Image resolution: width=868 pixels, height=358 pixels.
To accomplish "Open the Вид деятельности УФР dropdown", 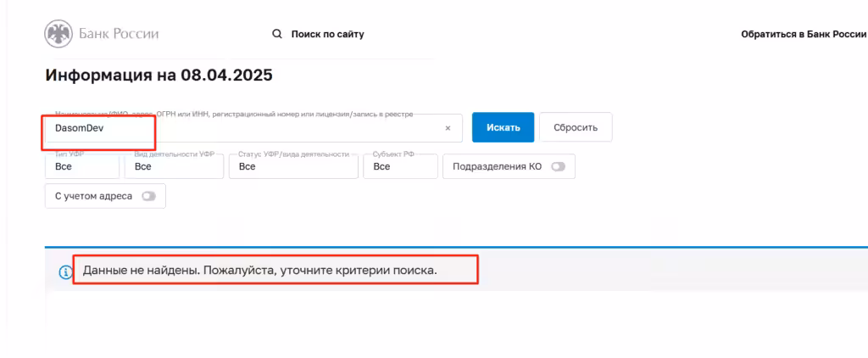I will [174, 166].
